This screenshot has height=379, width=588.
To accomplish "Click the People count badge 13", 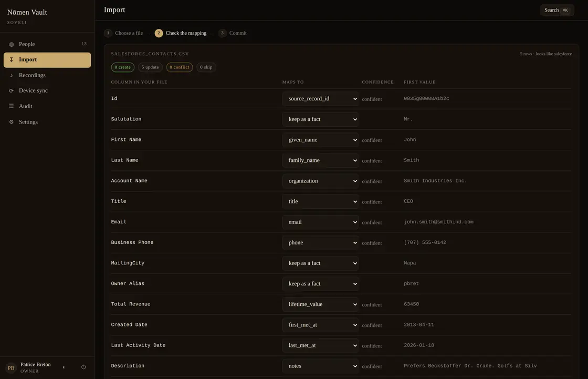I will pos(84,44).
